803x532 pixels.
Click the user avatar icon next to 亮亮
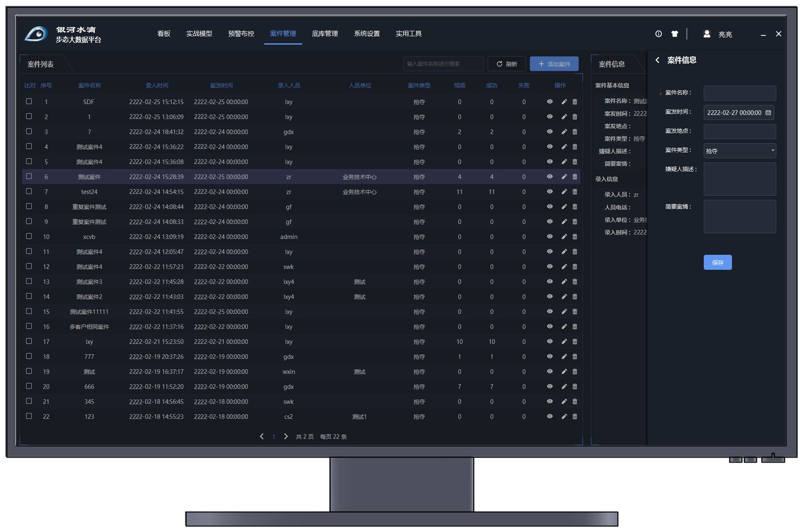(x=706, y=34)
